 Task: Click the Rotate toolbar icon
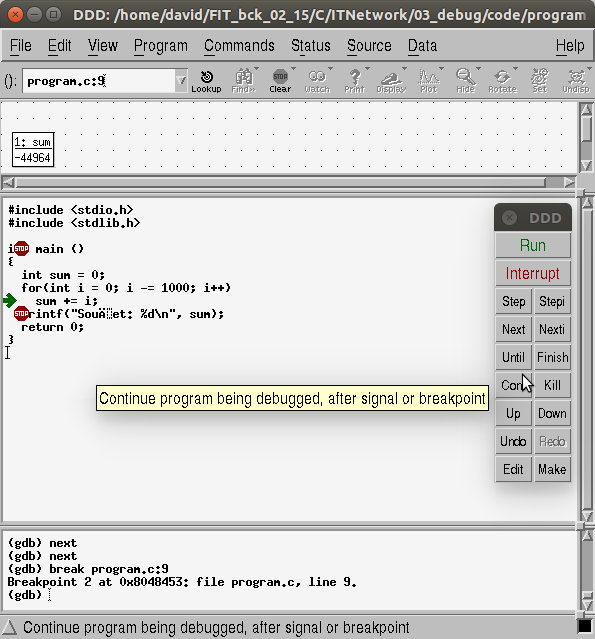[502, 81]
